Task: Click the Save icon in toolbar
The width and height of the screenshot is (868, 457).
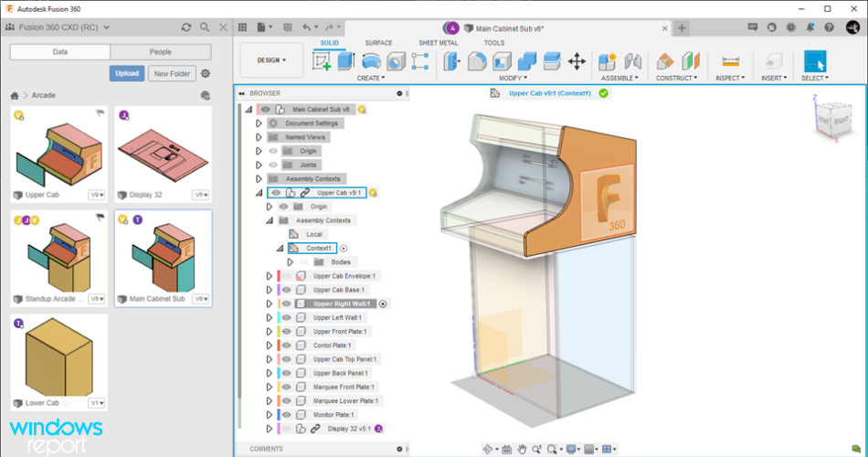Action: tap(287, 27)
